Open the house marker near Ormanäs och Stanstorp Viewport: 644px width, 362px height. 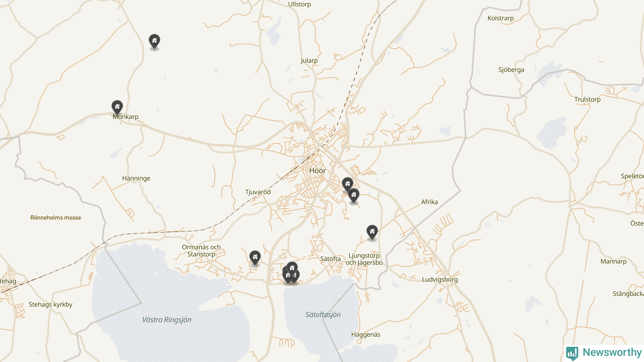[x=255, y=257]
